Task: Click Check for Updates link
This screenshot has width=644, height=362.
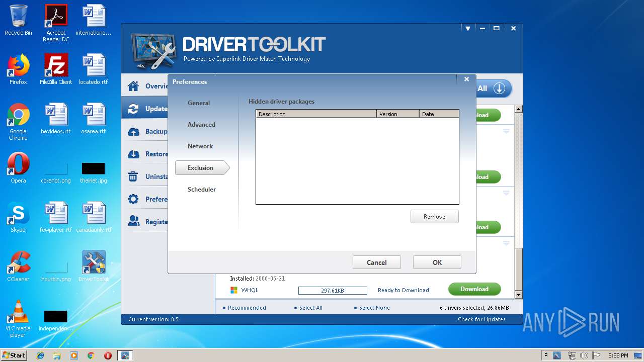Action: (x=481, y=319)
